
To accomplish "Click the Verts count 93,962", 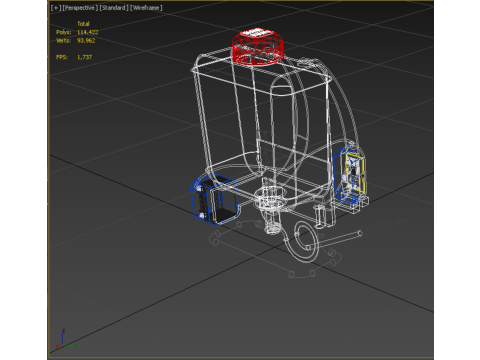I will [x=86, y=40].
